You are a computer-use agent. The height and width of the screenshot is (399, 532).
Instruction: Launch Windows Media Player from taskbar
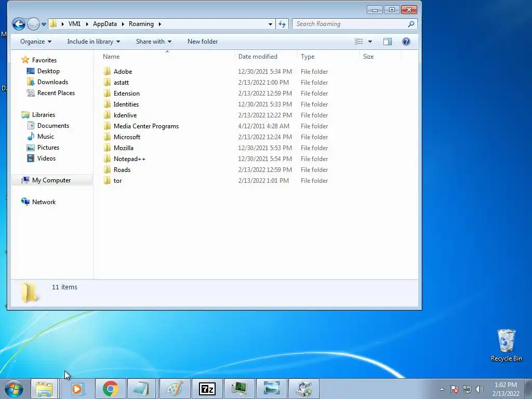[x=77, y=389]
